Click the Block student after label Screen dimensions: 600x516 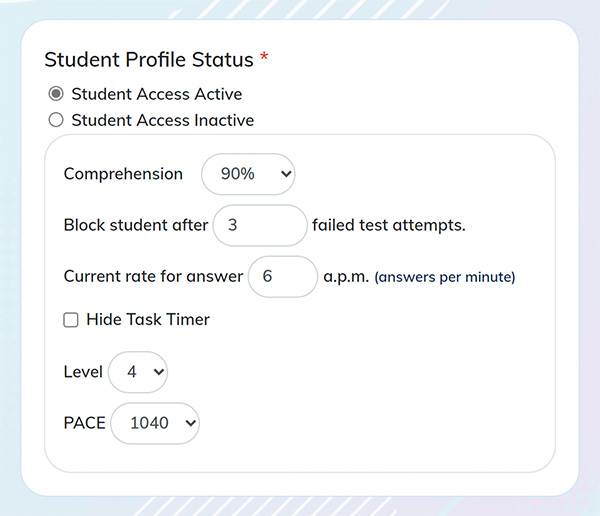pyautogui.click(x=136, y=225)
